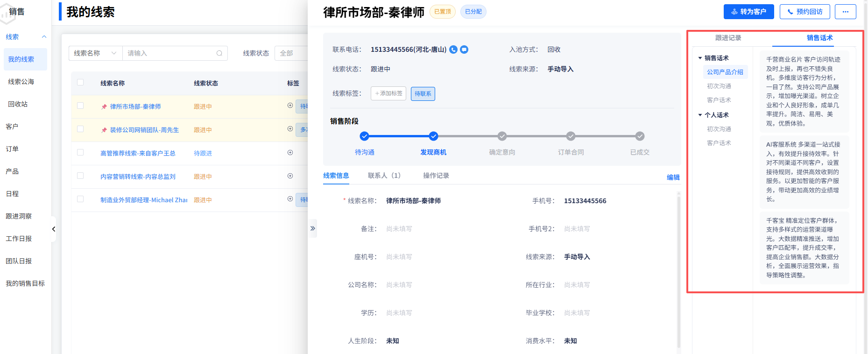Image resolution: width=868 pixels, height=354 pixels.
Task: Select the 确定意向 stage on progress bar
Action: tap(502, 136)
